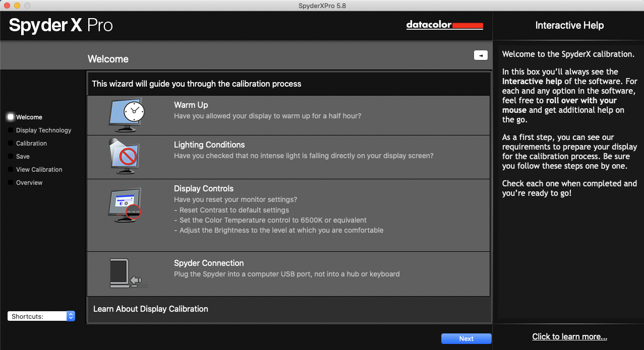Click the Spyder Connection USB plug icon

(x=129, y=273)
